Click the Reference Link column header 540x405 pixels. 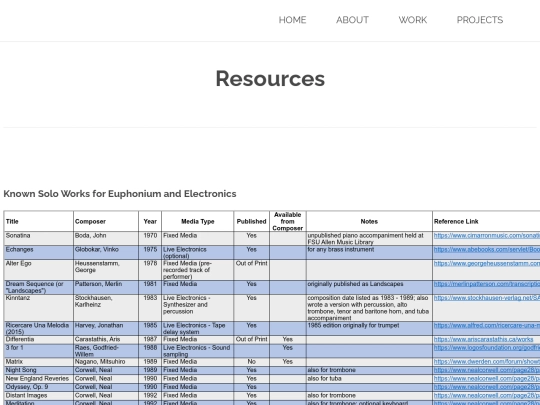point(486,221)
